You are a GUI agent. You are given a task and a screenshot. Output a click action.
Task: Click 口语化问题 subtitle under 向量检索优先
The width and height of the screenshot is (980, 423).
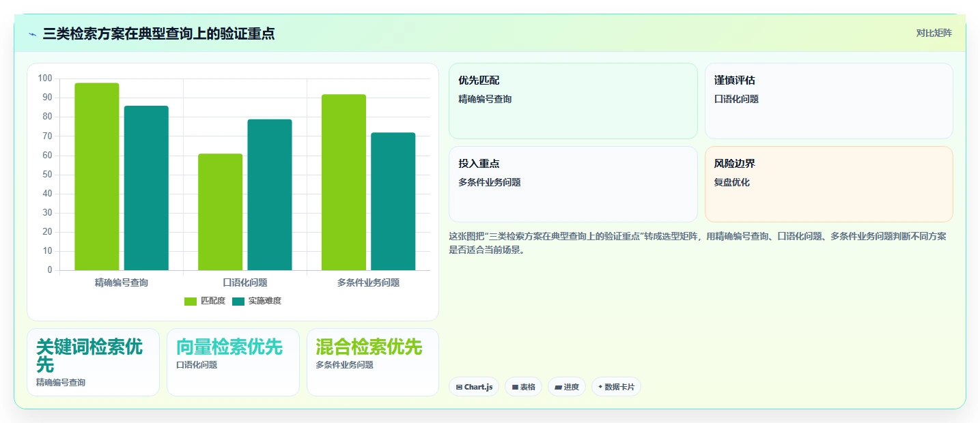[197, 365]
